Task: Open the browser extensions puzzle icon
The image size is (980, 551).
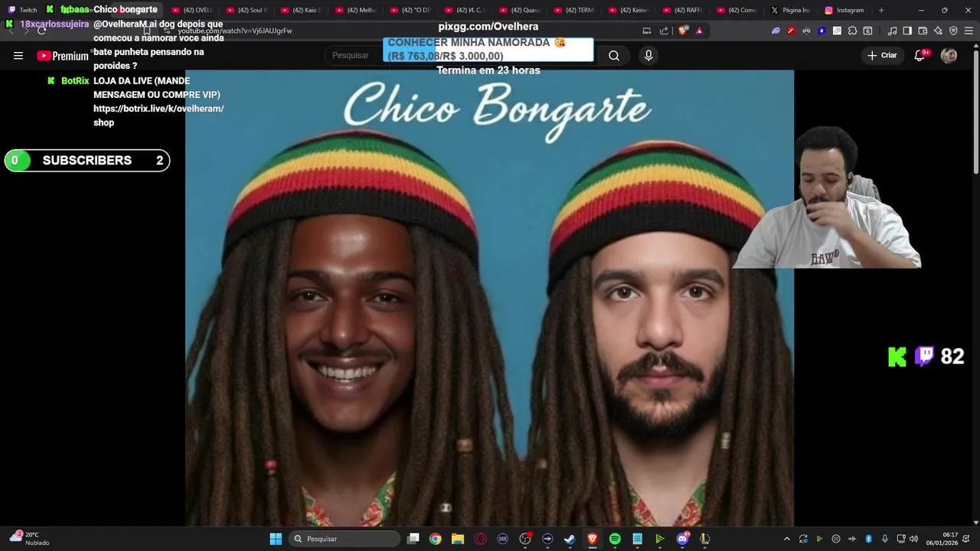Action: point(852,31)
